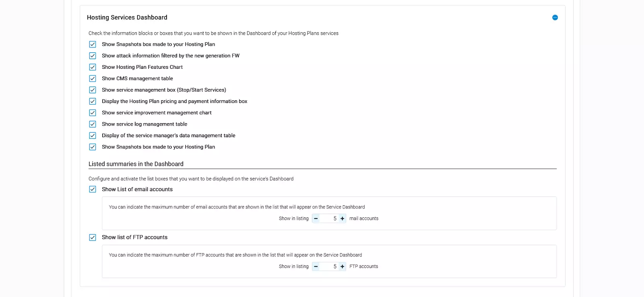This screenshot has height=297, width=644.
Task: Toggle Hosting Plan pricing and payment box
Action: (x=93, y=101)
